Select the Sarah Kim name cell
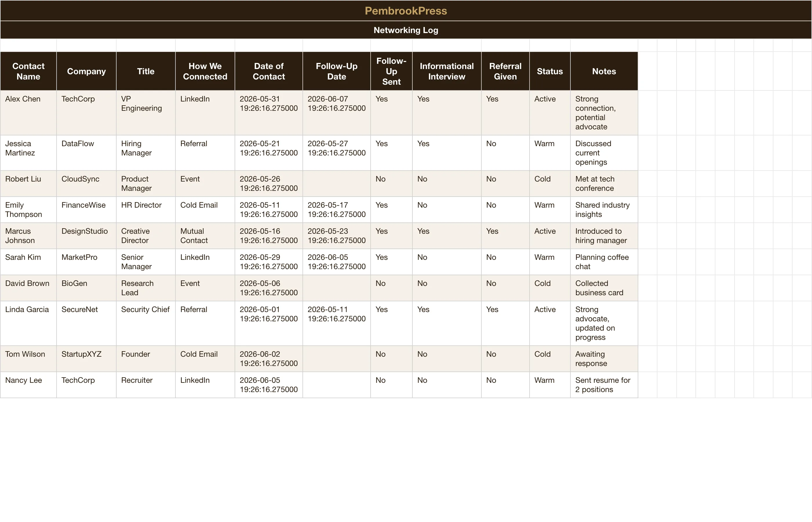The height and width of the screenshot is (522, 812). [x=28, y=262]
